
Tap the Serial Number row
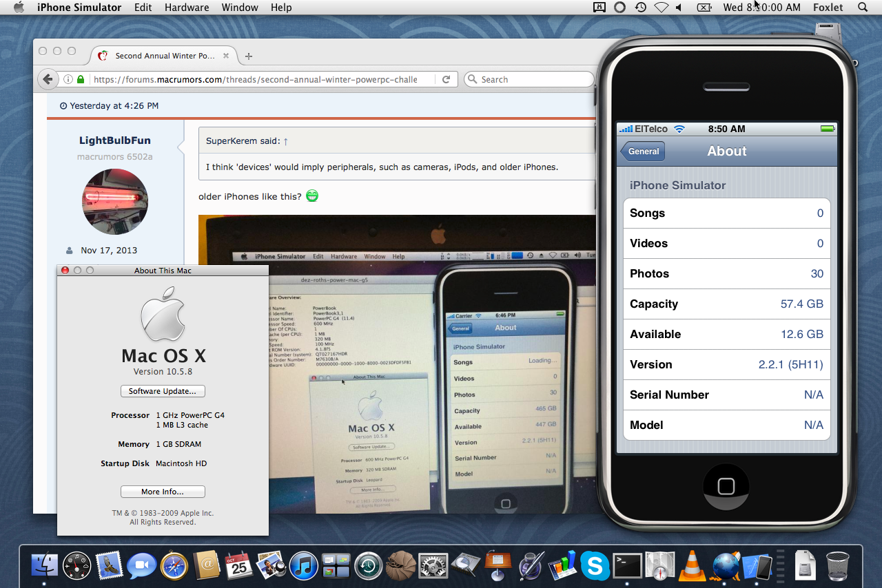pos(726,395)
